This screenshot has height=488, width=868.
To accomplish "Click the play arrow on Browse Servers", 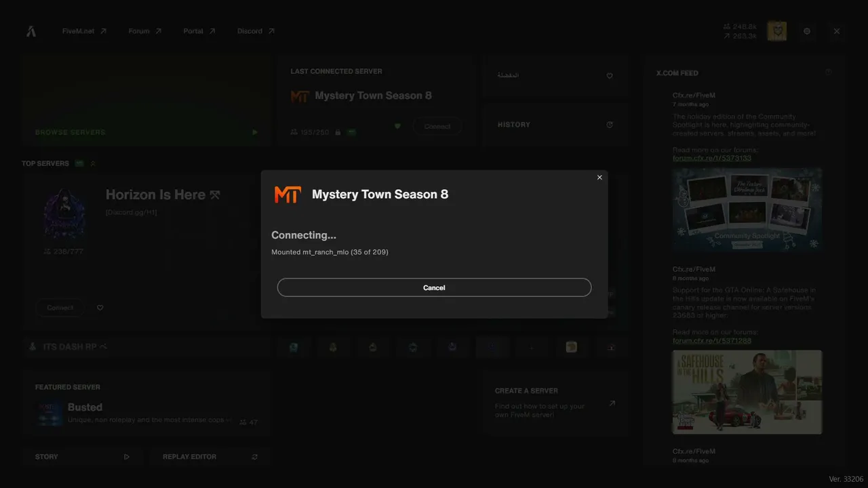I will 255,132.
